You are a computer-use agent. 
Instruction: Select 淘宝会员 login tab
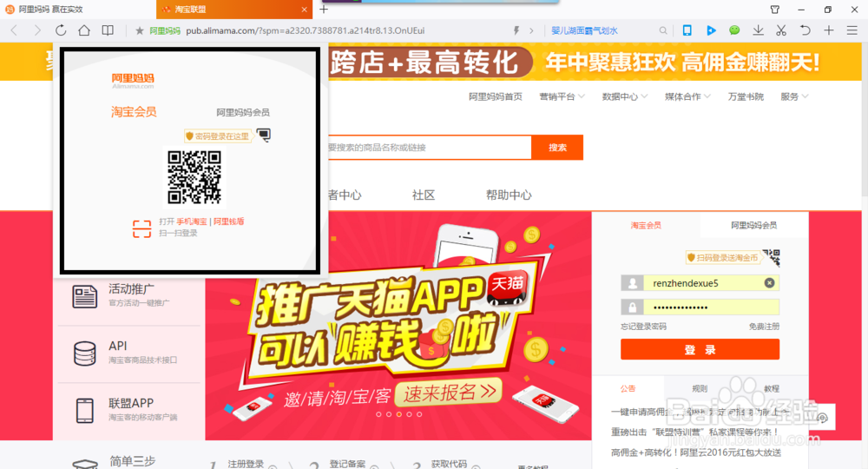pyautogui.click(x=646, y=225)
